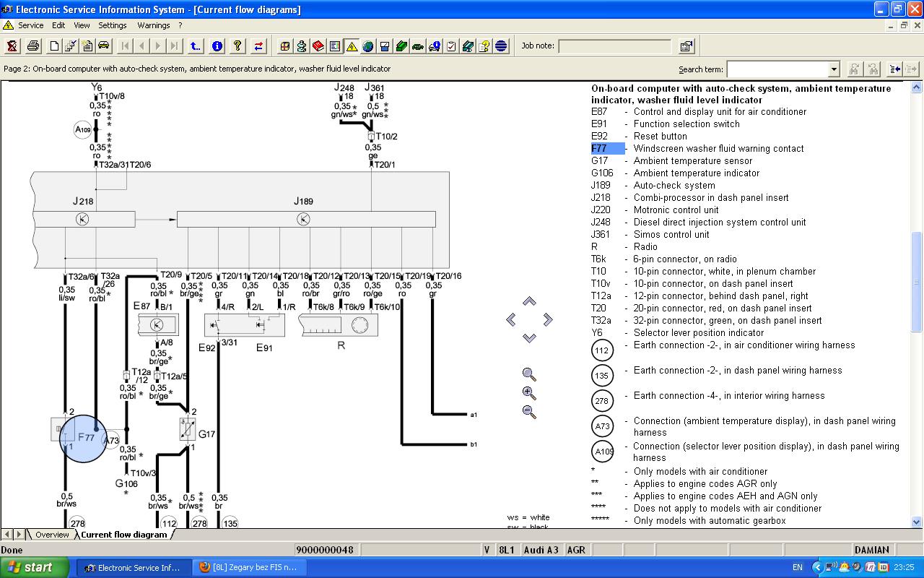Click the car with info badge icon
The height and width of the screenshot is (578, 924).
coord(435,46)
